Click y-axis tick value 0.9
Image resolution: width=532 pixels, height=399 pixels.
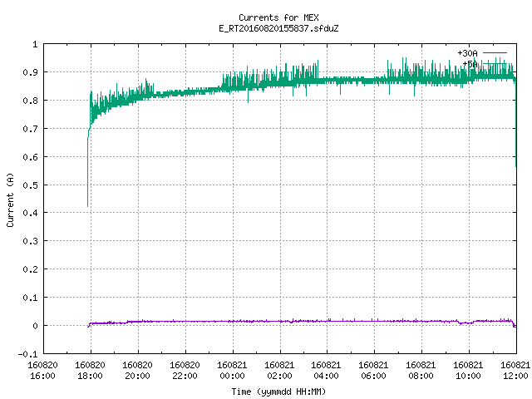(x=30, y=72)
